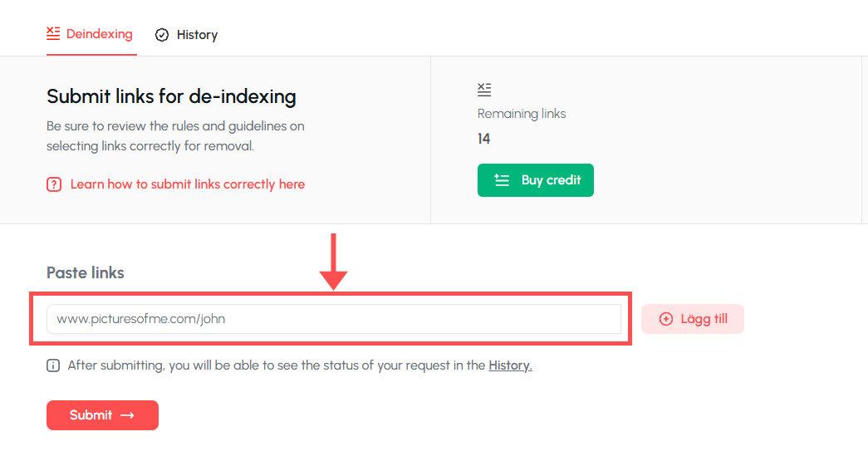Click the list-plus icon in Buy credit
This screenshot has height=456, width=868.
[x=502, y=180]
